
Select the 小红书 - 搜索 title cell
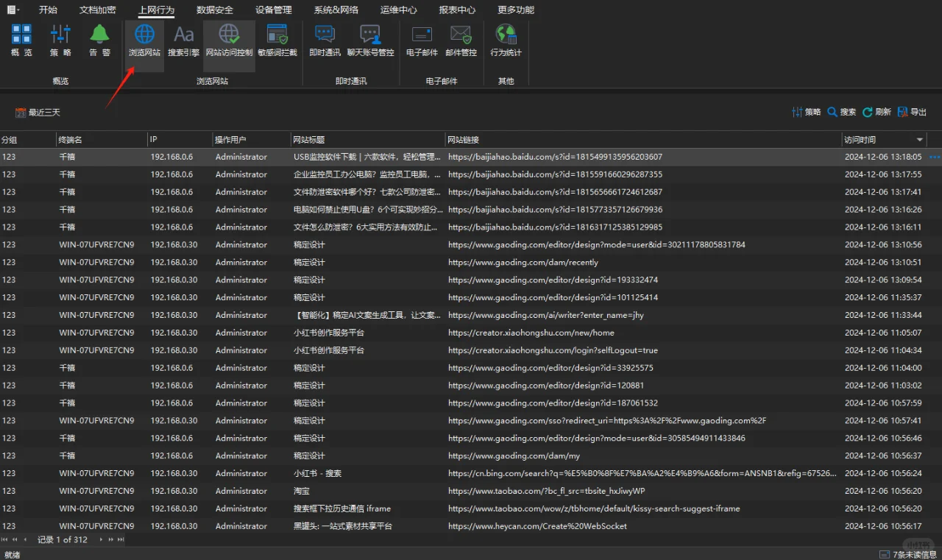click(x=318, y=474)
